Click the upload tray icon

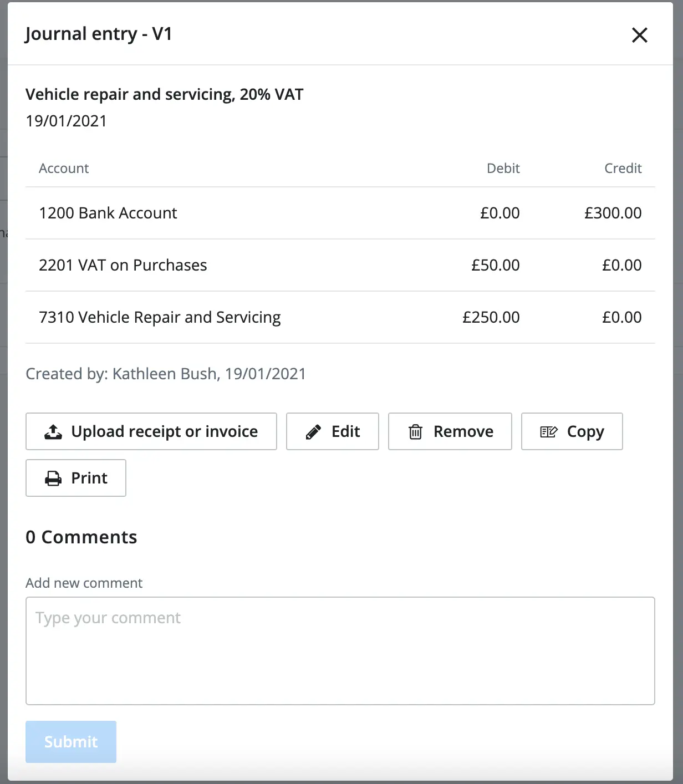[x=53, y=431]
